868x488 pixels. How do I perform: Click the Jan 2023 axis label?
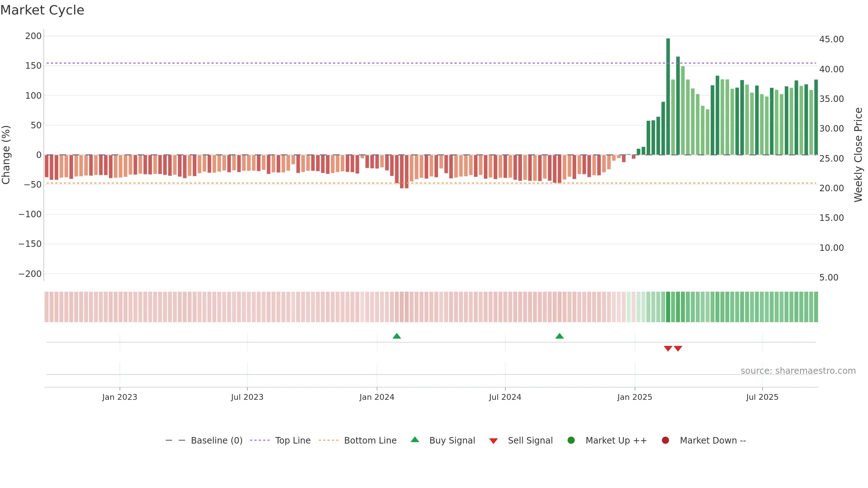[120, 397]
